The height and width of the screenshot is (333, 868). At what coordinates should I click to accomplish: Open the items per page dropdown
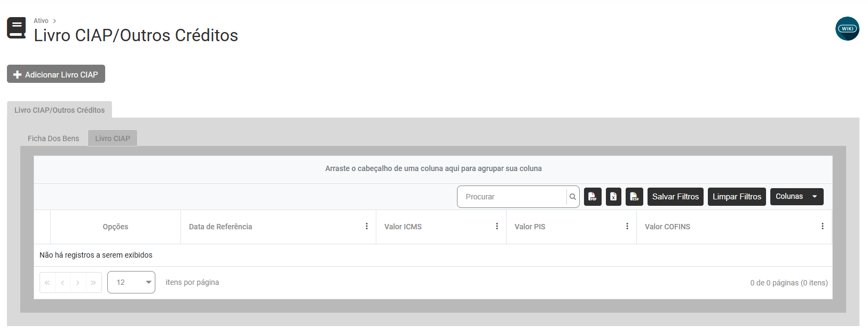click(131, 282)
